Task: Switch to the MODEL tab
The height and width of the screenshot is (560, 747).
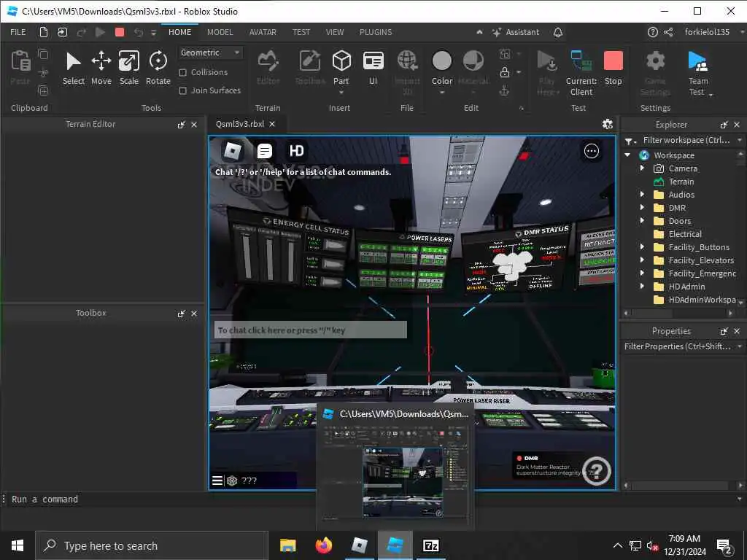Action: click(220, 32)
